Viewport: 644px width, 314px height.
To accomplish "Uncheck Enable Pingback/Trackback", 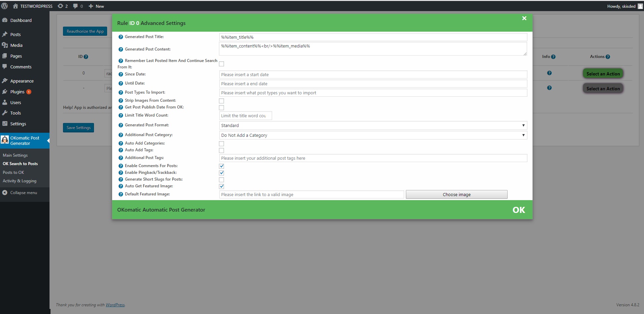I will click(x=221, y=173).
